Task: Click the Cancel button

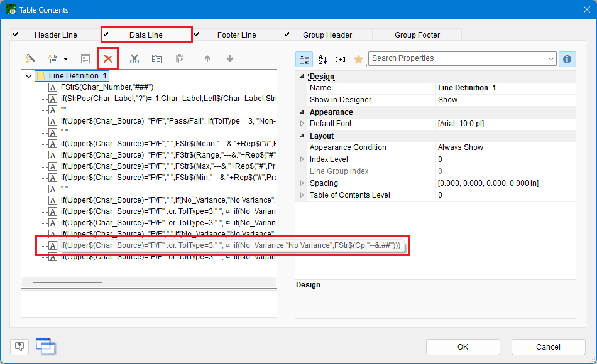Action: 548,347
